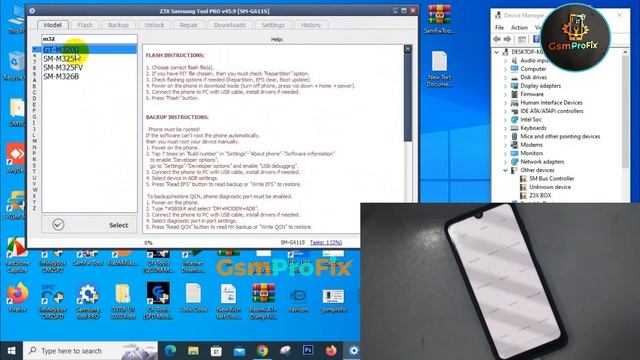Expand the Modems node

505,145
